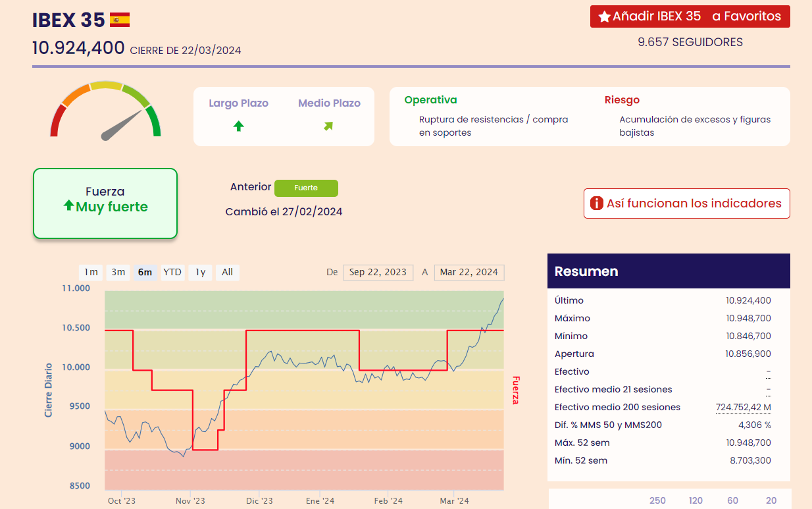Click the Spanish flag icon beside IBEX 35
The image size is (812, 509).
point(120,20)
